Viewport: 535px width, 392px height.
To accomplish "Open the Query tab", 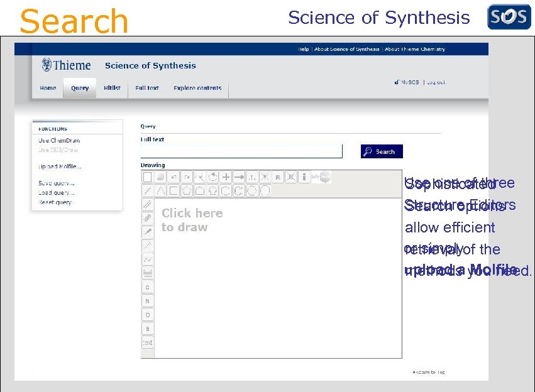I will (80, 88).
